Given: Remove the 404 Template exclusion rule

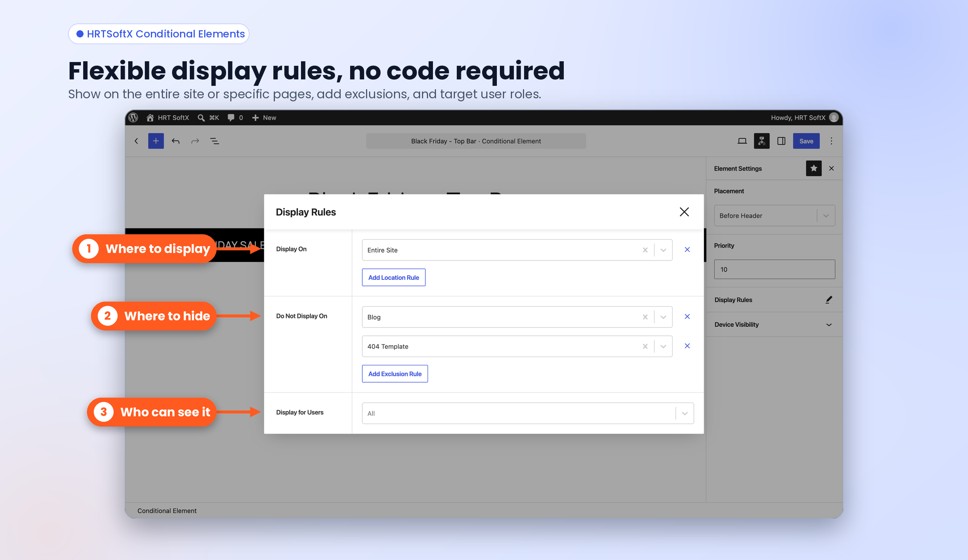Looking at the screenshot, I should pyautogui.click(x=687, y=346).
